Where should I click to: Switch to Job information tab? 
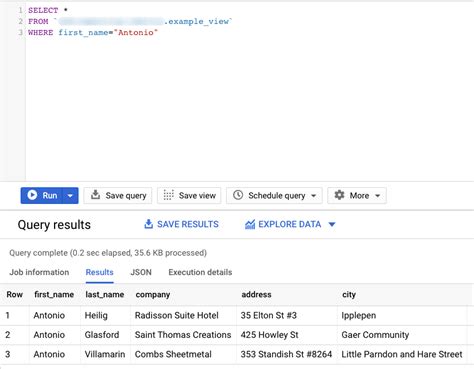(x=39, y=272)
